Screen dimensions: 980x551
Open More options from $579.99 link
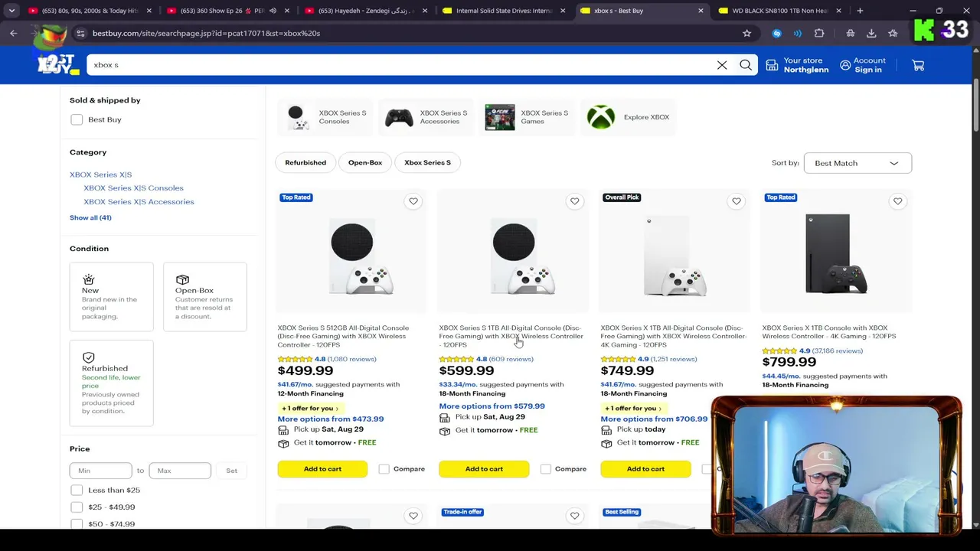(x=492, y=406)
